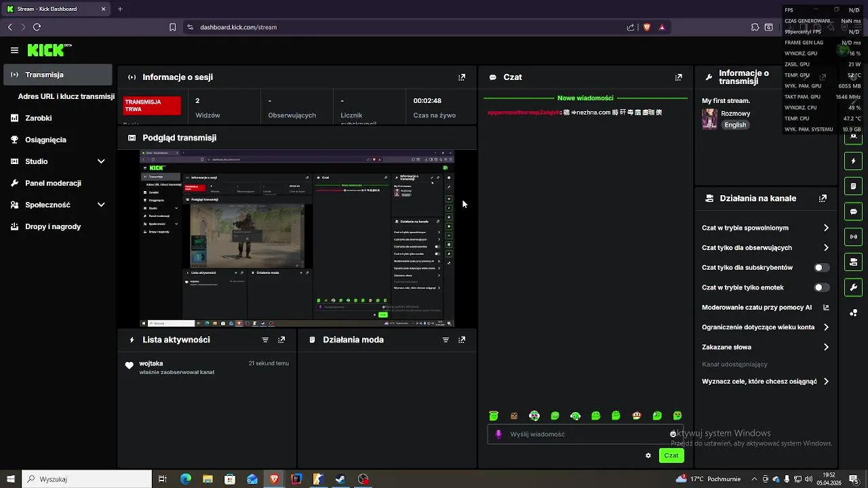Image resolution: width=868 pixels, height=488 pixels.
Task: Click the share icon in the address bar
Action: [x=631, y=27]
